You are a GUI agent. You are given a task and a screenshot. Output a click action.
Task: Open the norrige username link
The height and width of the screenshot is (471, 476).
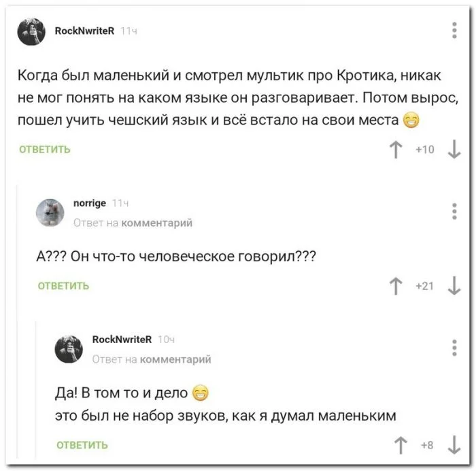(88, 203)
